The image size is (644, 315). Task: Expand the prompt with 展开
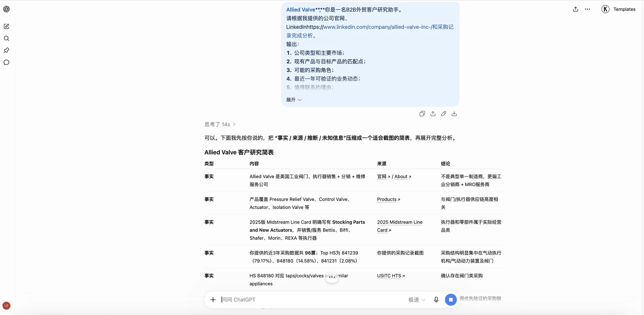(x=294, y=100)
